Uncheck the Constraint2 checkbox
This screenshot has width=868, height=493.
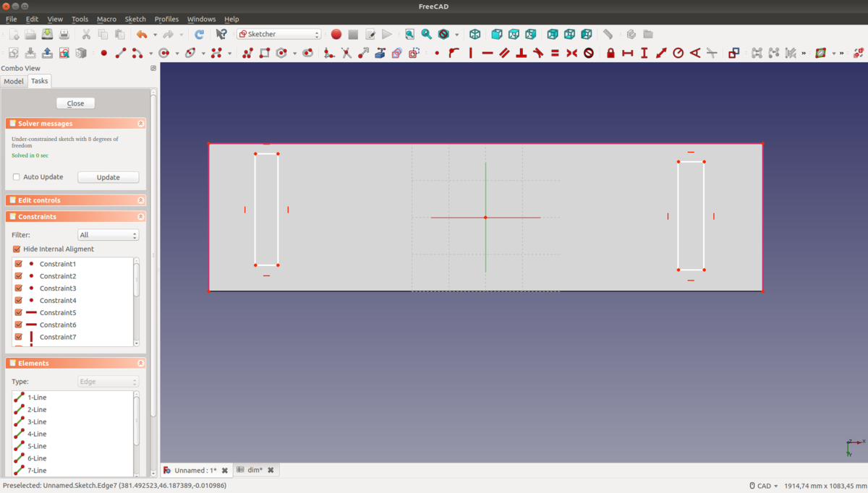19,276
